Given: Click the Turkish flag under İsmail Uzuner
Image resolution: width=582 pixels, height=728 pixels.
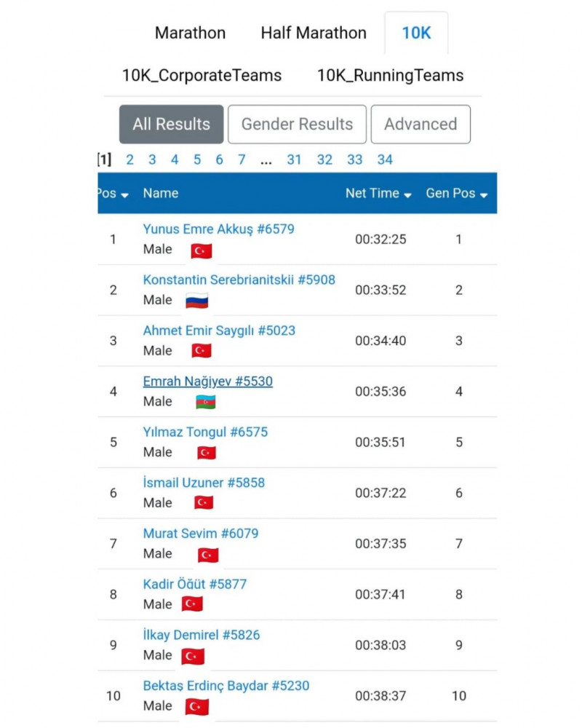Looking at the screenshot, I should click(204, 503).
